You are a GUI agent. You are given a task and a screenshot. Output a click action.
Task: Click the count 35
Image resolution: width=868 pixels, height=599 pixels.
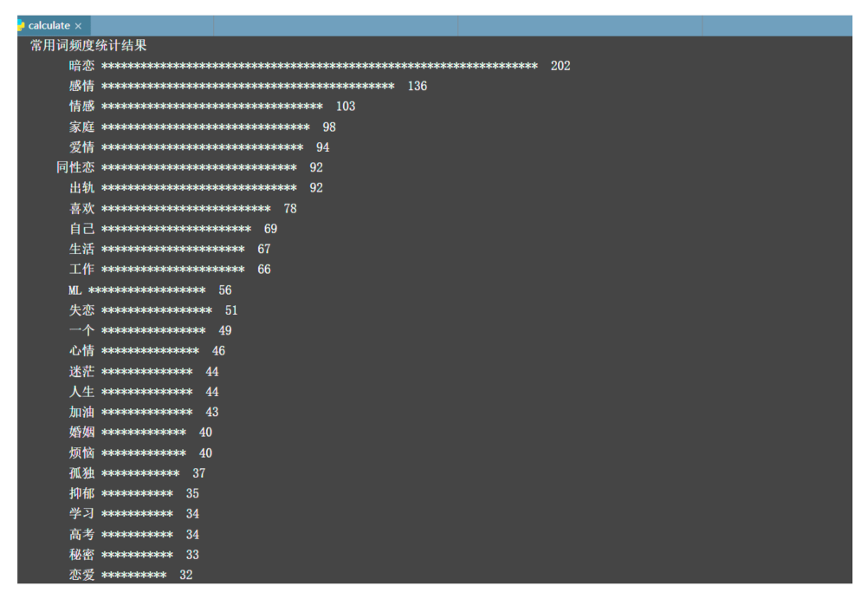(x=192, y=494)
